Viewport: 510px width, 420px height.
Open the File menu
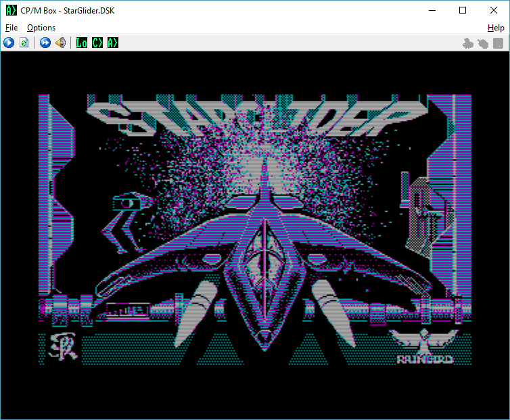tap(11, 28)
